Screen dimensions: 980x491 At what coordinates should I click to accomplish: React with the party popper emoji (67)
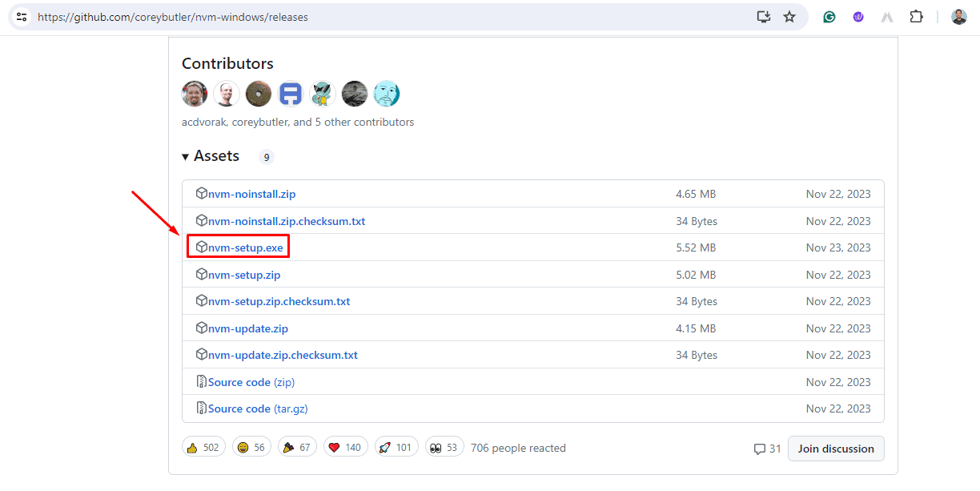(297, 448)
